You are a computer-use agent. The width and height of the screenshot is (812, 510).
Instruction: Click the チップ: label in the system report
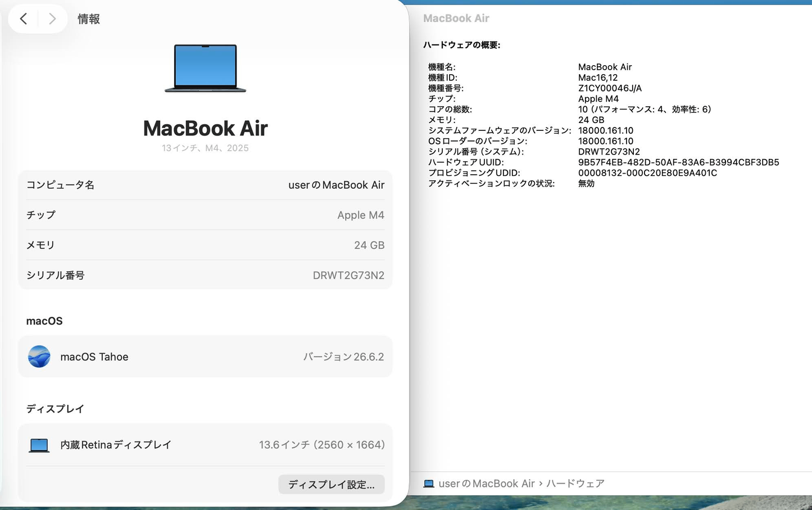[442, 99]
